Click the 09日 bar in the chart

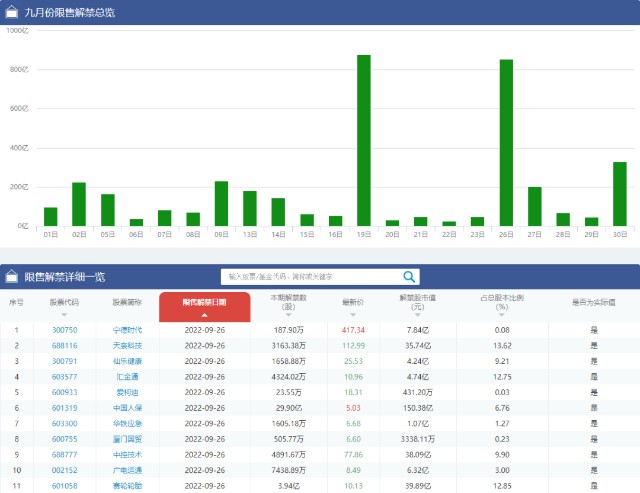pyautogui.click(x=221, y=204)
